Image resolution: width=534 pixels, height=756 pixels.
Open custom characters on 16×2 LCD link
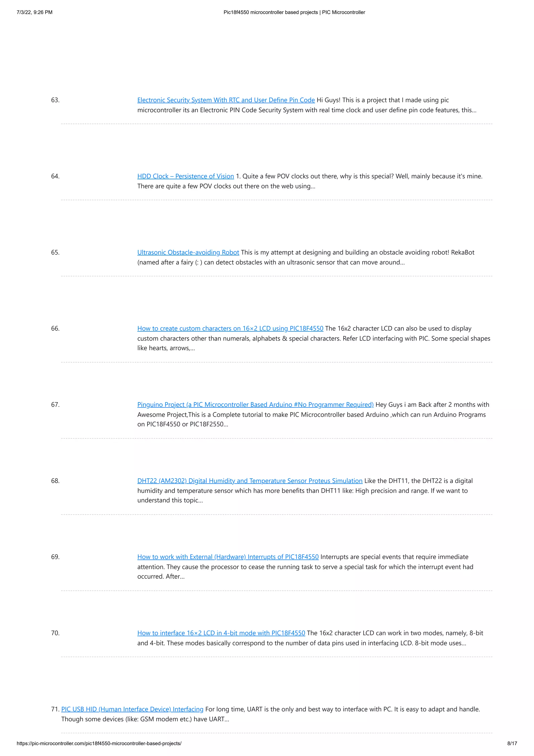(x=230, y=328)
